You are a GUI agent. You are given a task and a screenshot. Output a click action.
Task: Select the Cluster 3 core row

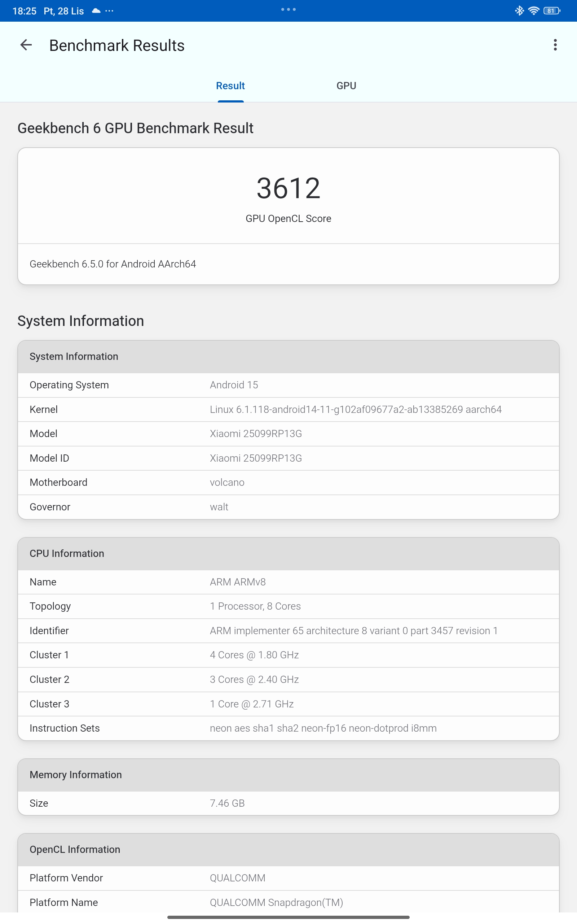[288, 704]
